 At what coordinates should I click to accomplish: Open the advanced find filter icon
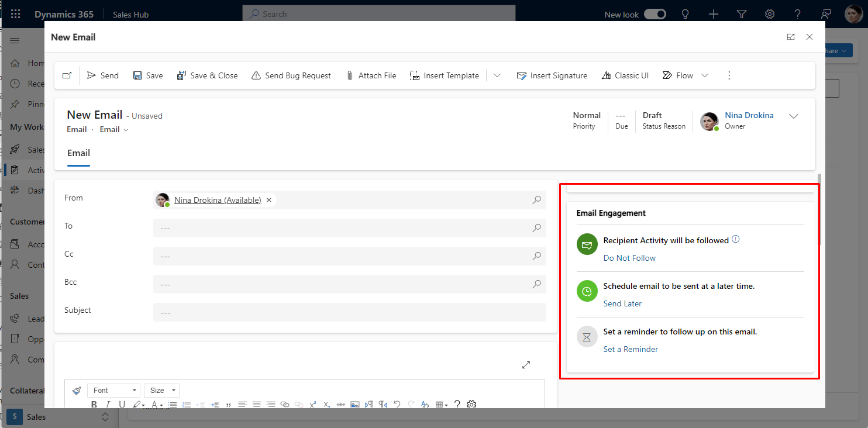[742, 14]
